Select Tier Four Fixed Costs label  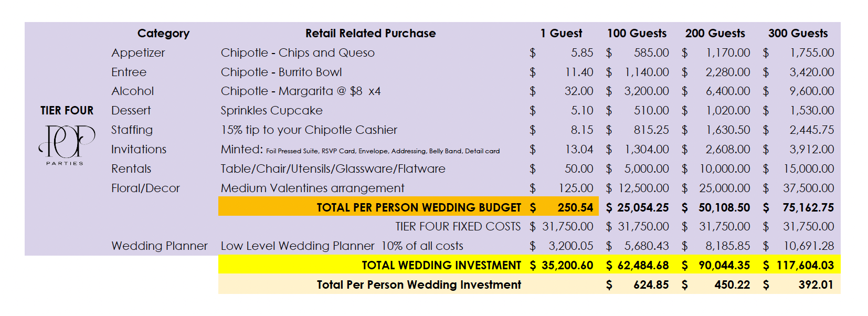(x=458, y=227)
